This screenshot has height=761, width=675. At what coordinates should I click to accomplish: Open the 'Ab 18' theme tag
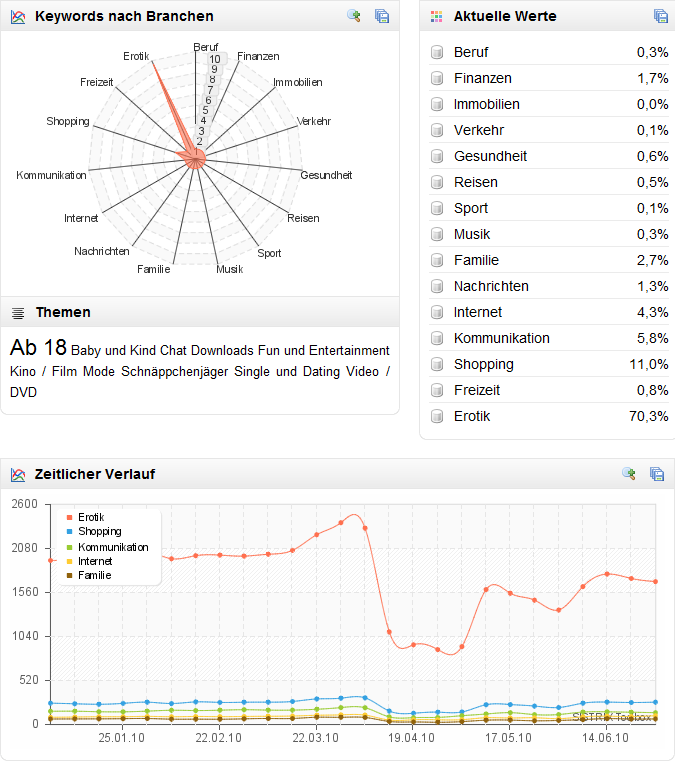pyautogui.click(x=38, y=348)
